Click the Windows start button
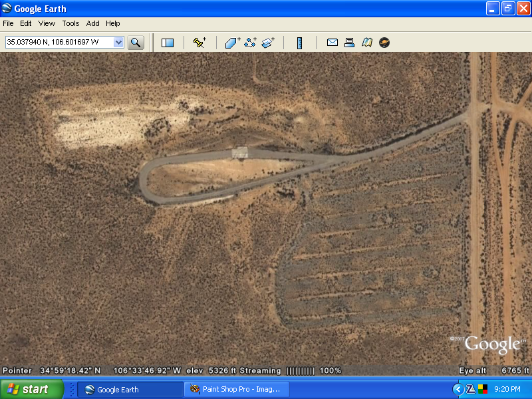The width and height of the screenshot is (532, 399). point(31,389)
